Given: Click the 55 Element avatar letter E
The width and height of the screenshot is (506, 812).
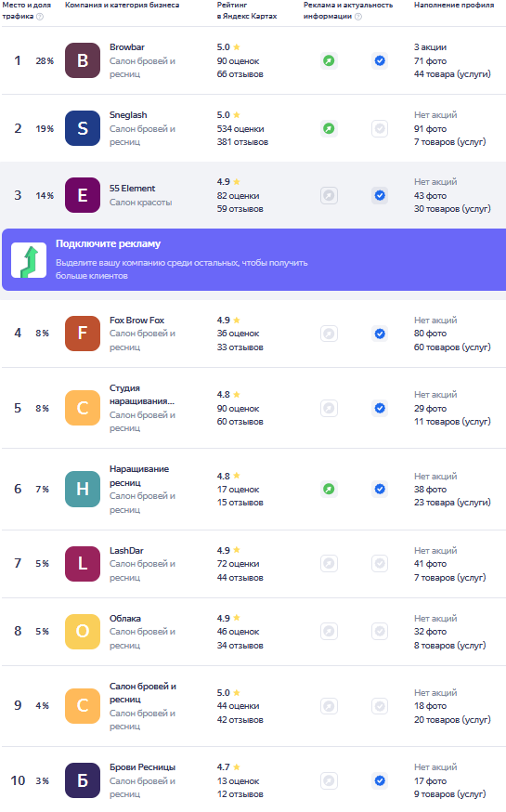Looking at the screenshot, I should tap(83, 195).
